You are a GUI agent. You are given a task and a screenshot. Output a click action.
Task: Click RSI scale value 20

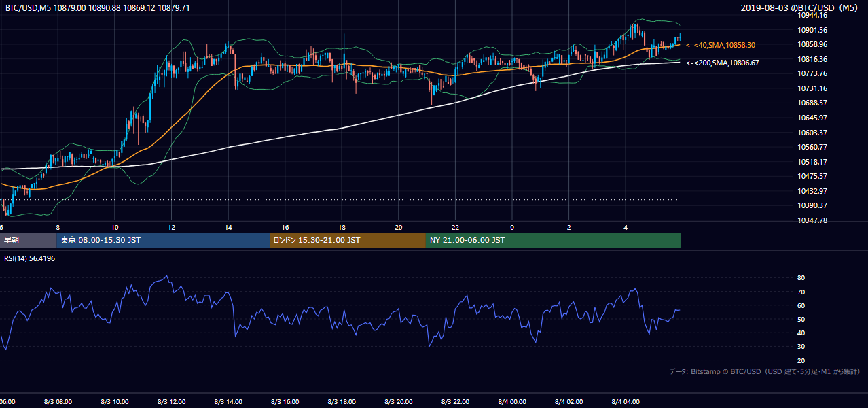[x=801, y=360]
